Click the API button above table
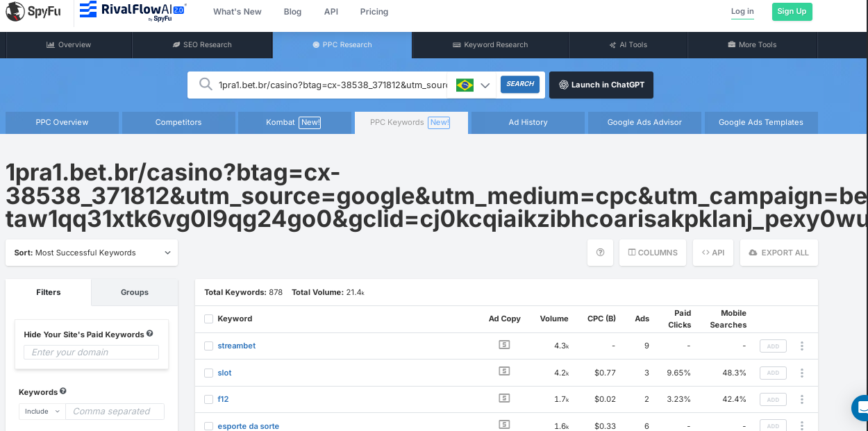The width and height of the screenshot is (868, 431). coord(713,253)
